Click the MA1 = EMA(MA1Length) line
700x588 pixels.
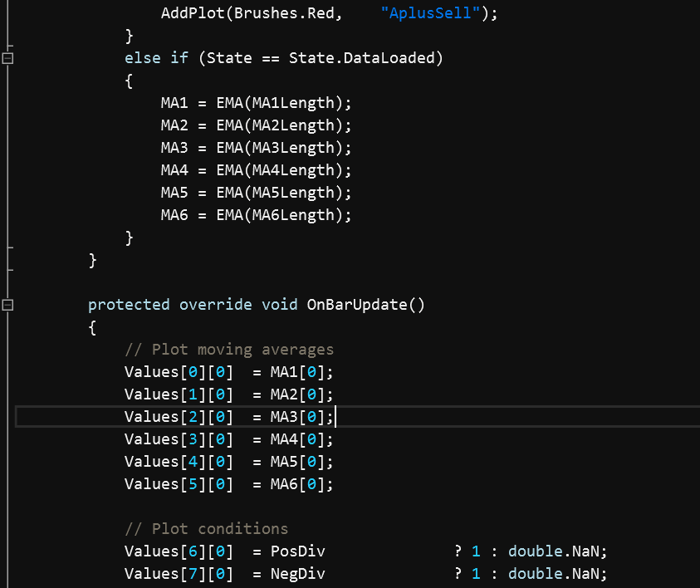click(x=256, y=103)
